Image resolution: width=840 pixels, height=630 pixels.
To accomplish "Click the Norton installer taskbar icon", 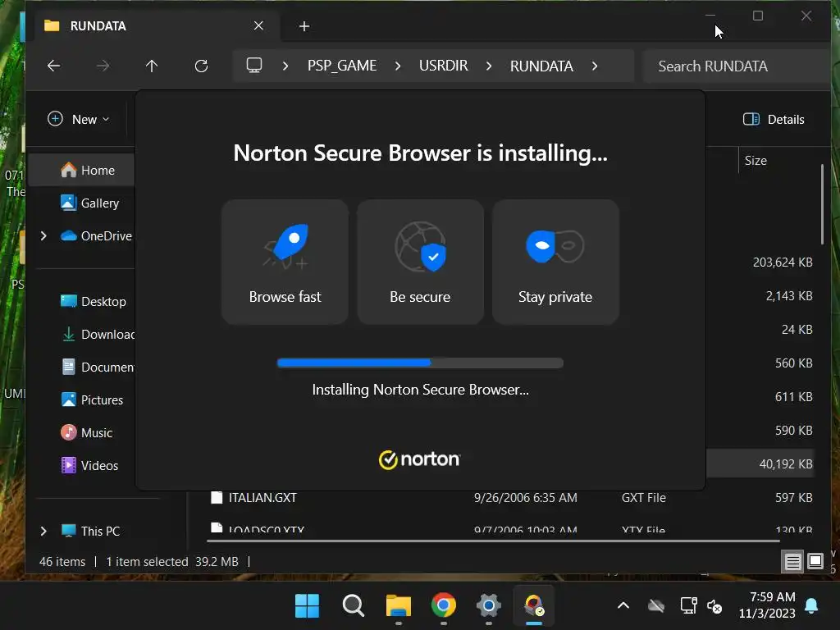I will 533,606.
